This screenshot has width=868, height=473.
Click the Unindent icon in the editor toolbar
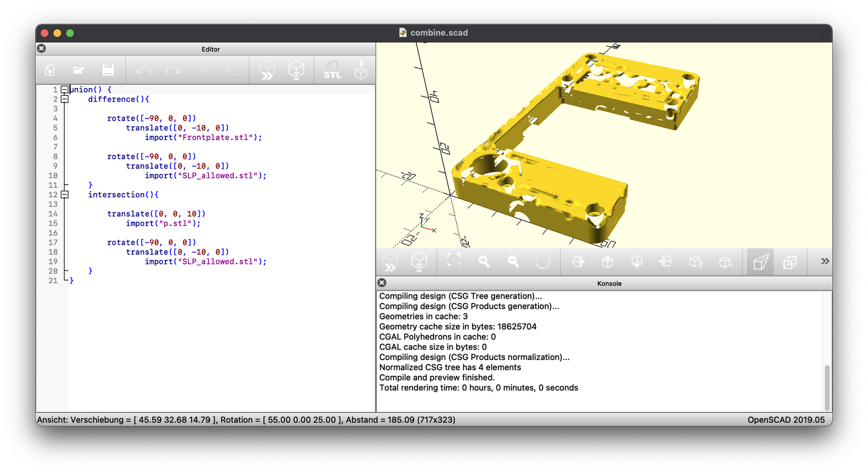point(202,71)
